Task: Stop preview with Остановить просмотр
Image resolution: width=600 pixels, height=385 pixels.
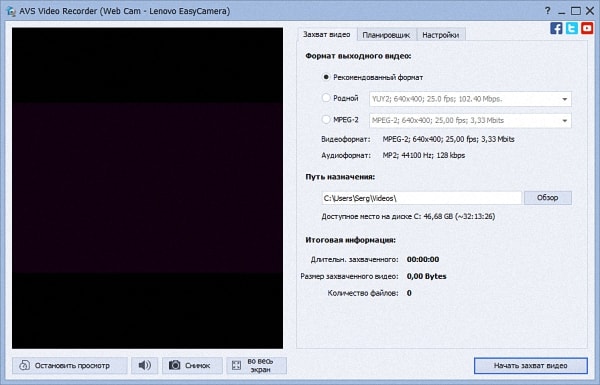Action: (70, 365)
